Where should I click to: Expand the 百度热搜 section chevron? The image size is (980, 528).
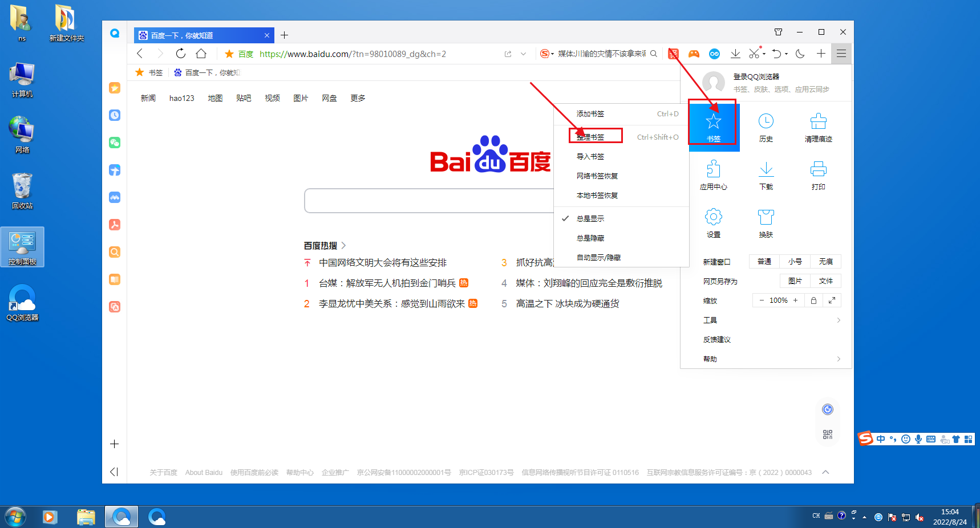[343, 246]
